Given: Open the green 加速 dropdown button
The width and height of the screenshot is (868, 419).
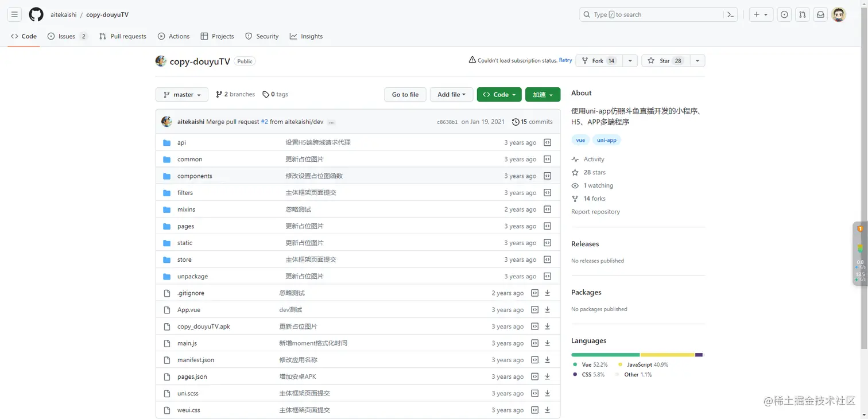Looking at the screenshot, I should tap(542, 95).
